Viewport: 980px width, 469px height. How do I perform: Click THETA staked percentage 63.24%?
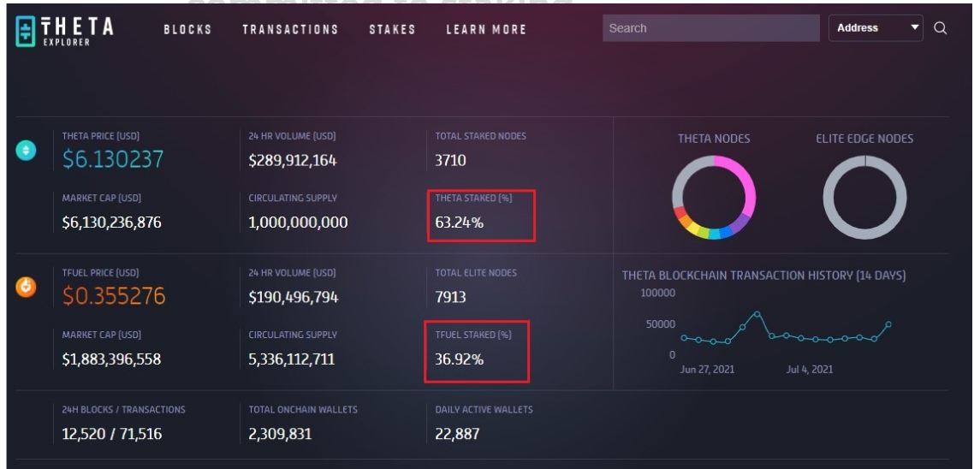460,222
